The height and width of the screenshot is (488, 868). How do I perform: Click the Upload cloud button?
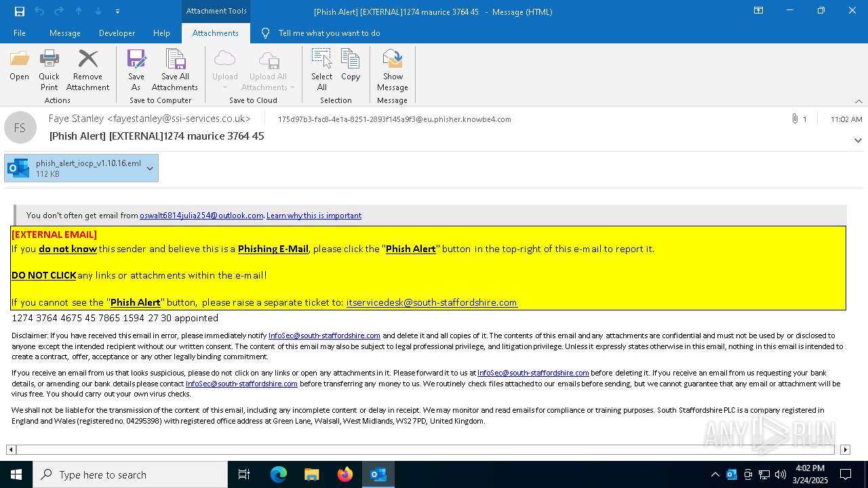(225, 70)
